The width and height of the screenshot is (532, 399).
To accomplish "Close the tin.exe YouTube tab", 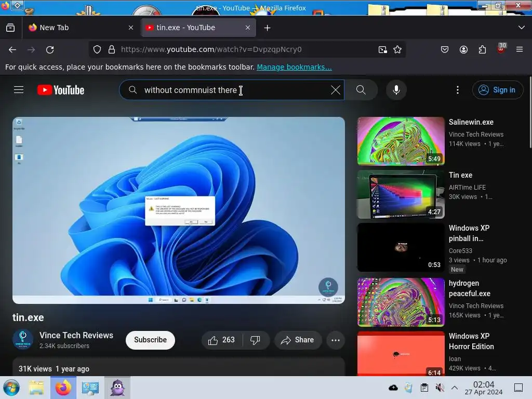I will point(248,28).
